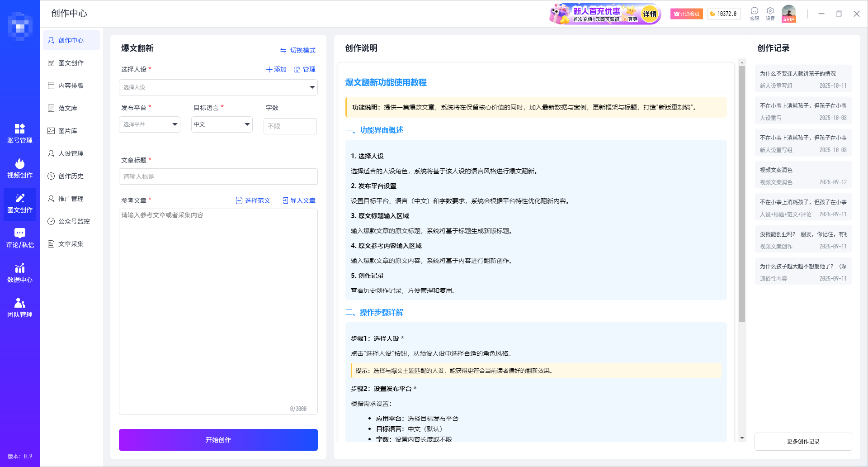Screen dimensions: 868x467
Task: Open the 公众号监控 feature
Action: (x=72, y=221)
